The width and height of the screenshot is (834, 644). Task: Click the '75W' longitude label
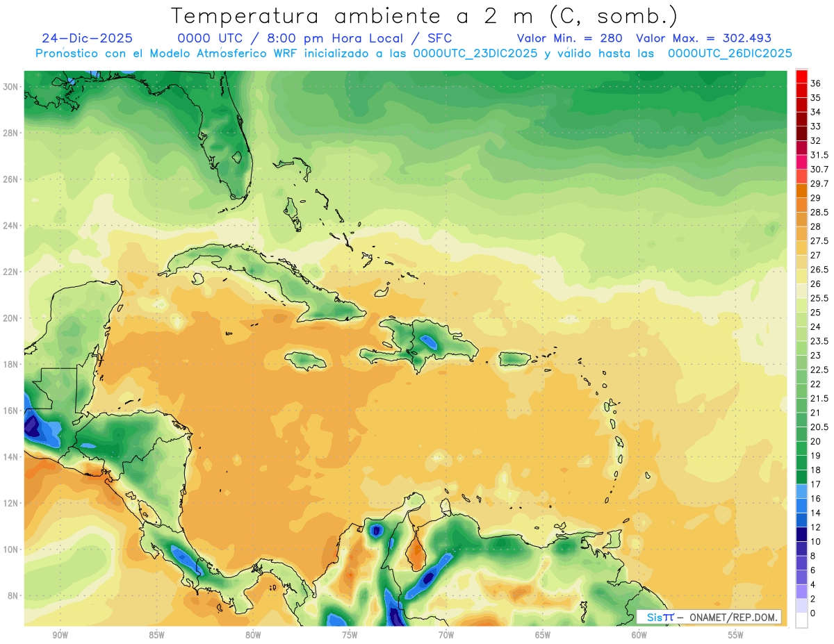350,635
